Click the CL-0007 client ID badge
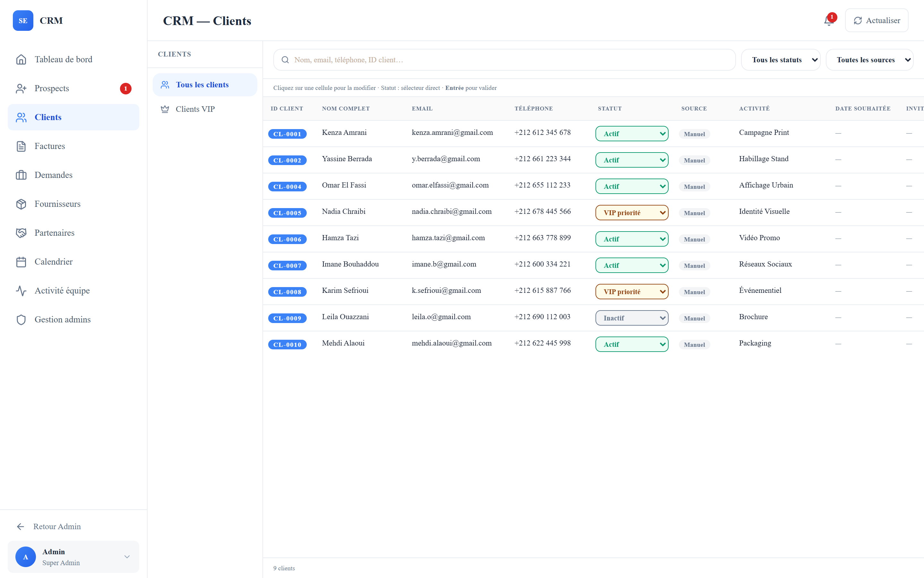 pos(287,266)
